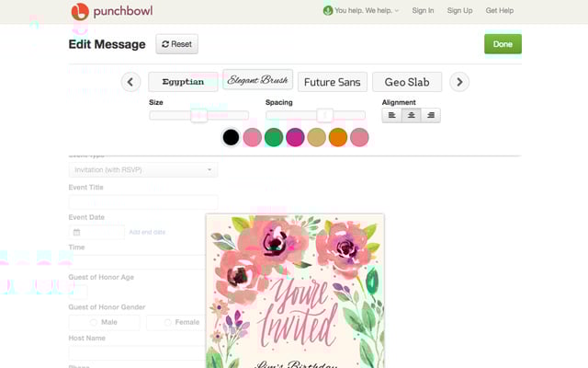Click the Event Title input field
The width and height of the screenshot is (588, 368).
143,202
